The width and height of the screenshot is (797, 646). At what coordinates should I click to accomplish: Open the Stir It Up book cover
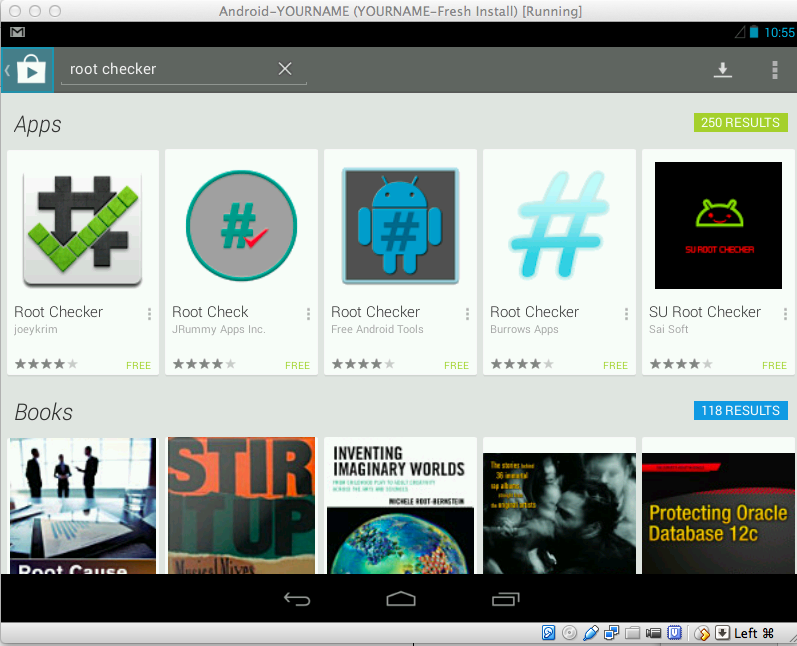[241, 506]
